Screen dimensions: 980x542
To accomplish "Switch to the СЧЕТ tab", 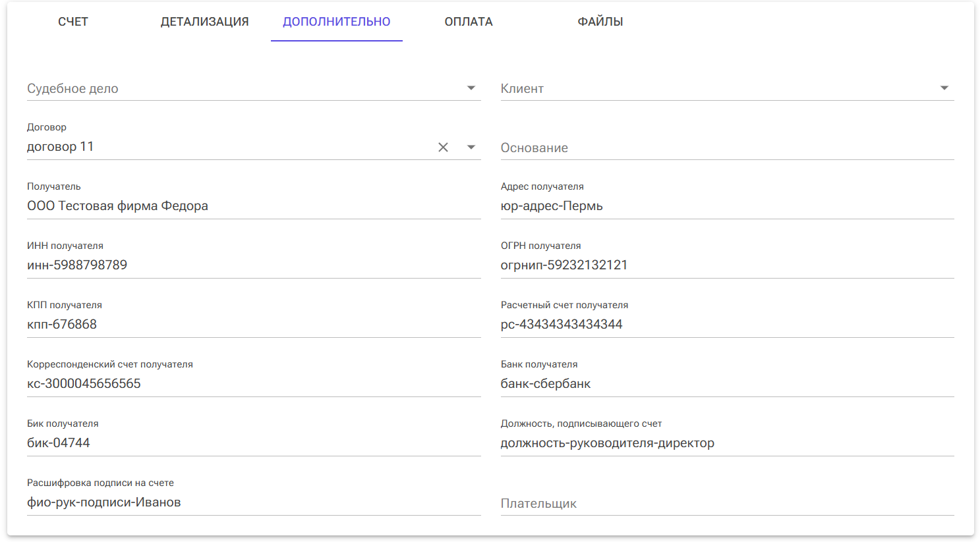I will click(x=73, y=22).
